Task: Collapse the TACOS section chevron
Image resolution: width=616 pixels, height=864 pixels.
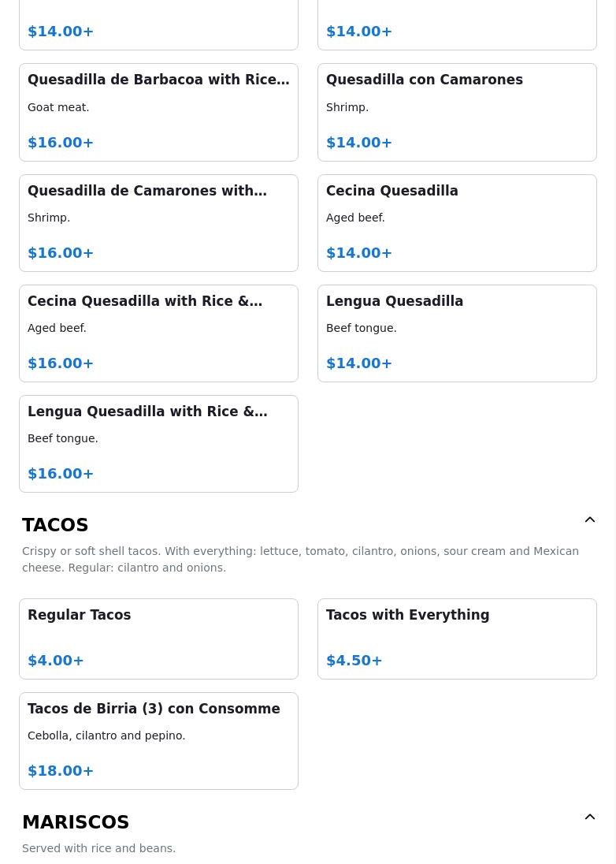Action: click(589, 520)
